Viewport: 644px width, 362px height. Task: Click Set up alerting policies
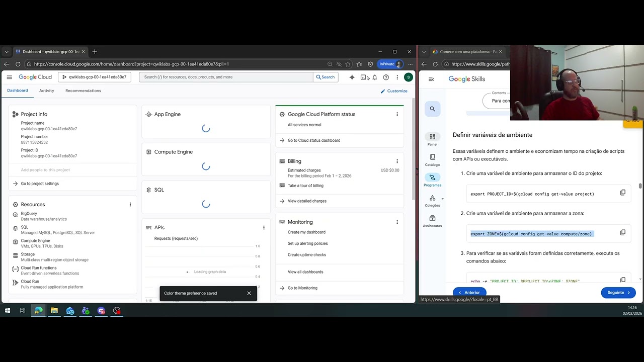[307, 243]
